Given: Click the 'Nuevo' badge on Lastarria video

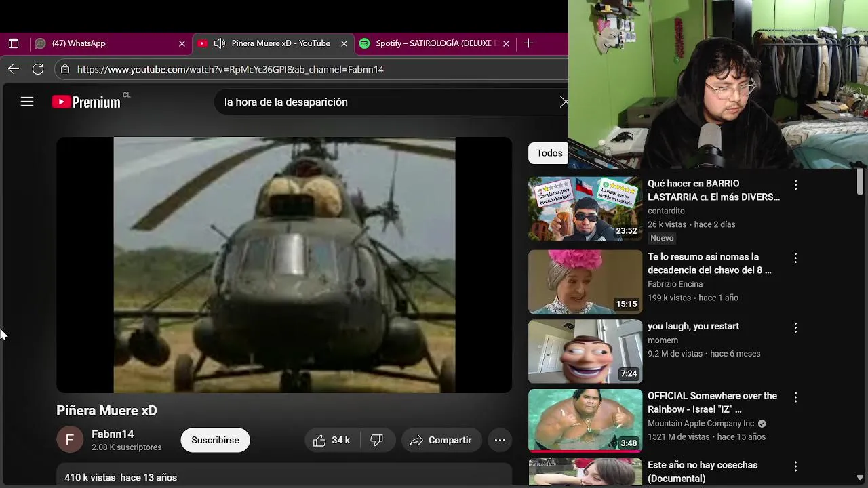Looking at the screenshot, I should (x=662, y=238).
